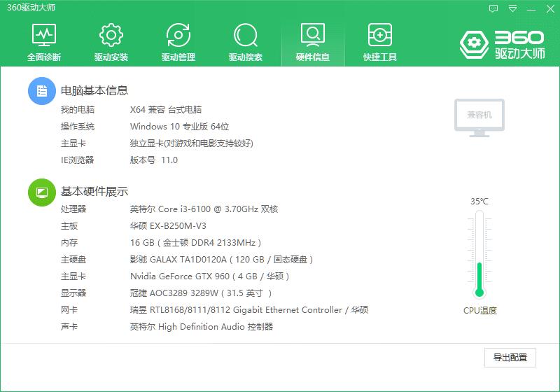The height and width of the screenshot is (392, 560).
Task: Click the 360驱动大师 window title text
Action: point(31,8)
